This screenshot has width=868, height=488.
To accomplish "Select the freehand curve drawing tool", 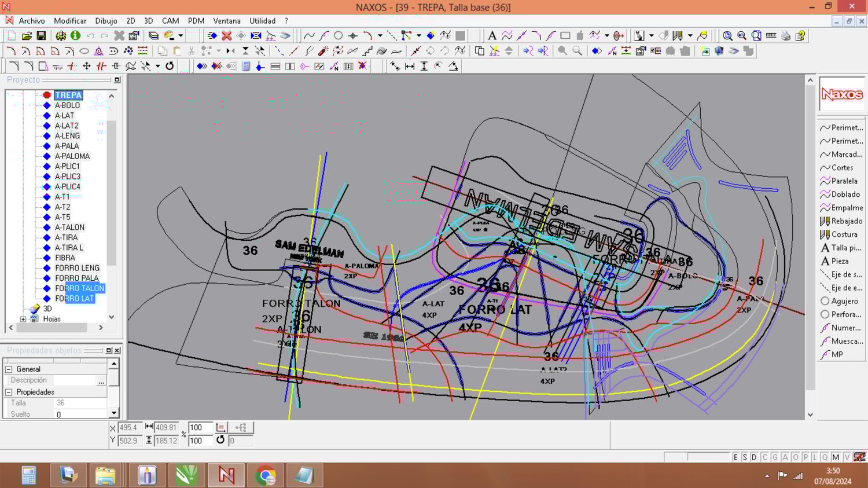I will (310, 36).
